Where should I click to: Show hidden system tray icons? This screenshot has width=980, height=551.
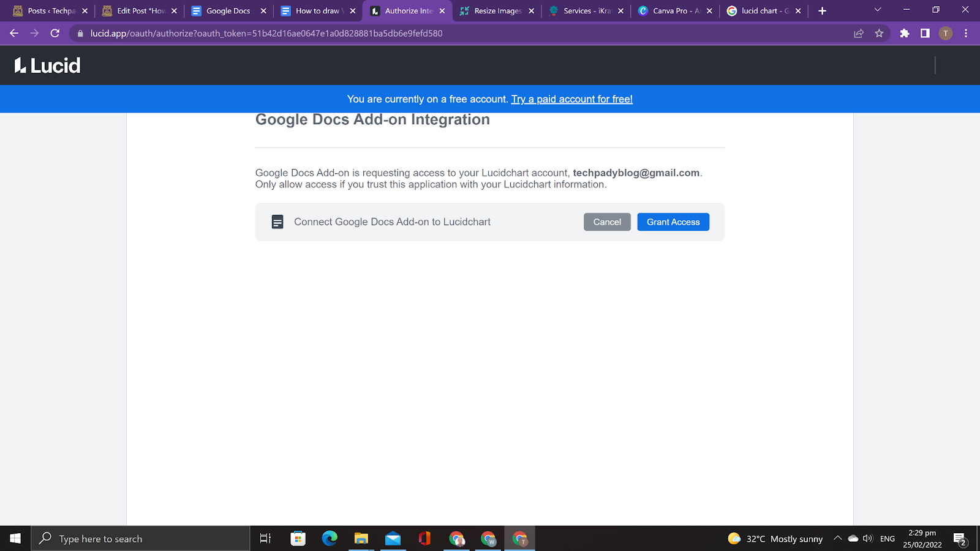(837, 539)
